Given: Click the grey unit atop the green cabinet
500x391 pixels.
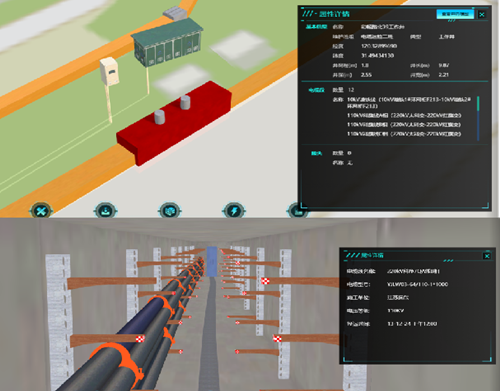Looking at the screenshot, I should (175, 14).
